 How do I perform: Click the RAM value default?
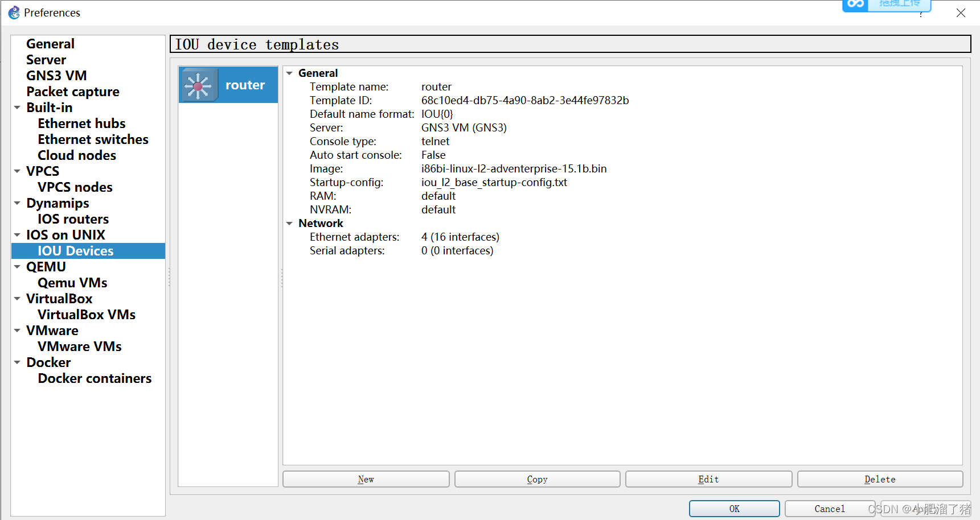(438, 196)
